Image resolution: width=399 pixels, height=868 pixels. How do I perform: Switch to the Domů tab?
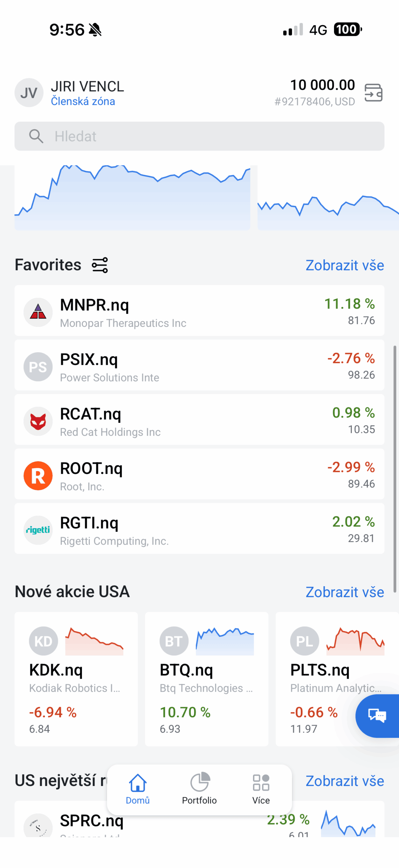click(138, 789)
